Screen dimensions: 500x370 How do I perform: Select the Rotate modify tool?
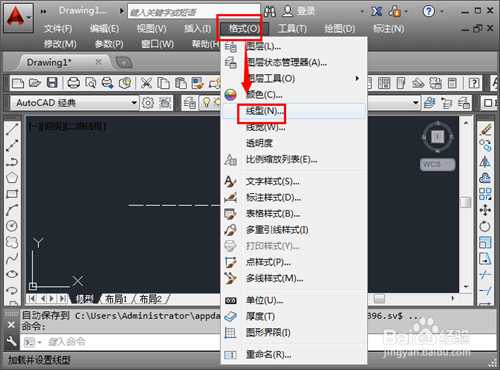coord(485,226)
